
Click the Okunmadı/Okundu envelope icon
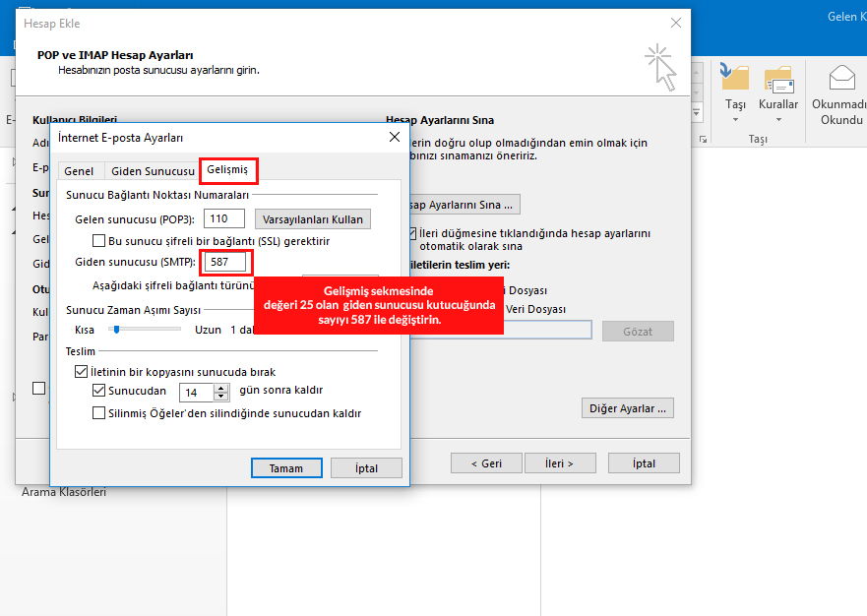[x=841, y=78]
